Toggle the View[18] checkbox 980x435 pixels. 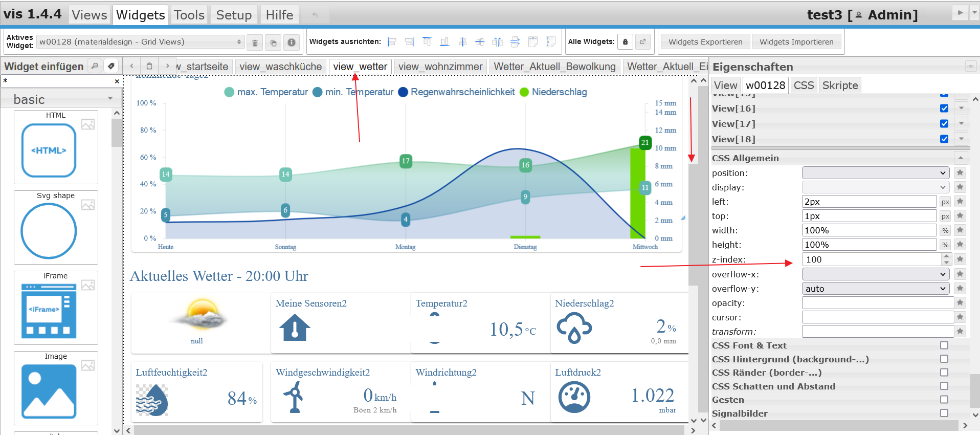tap(944, 139)
